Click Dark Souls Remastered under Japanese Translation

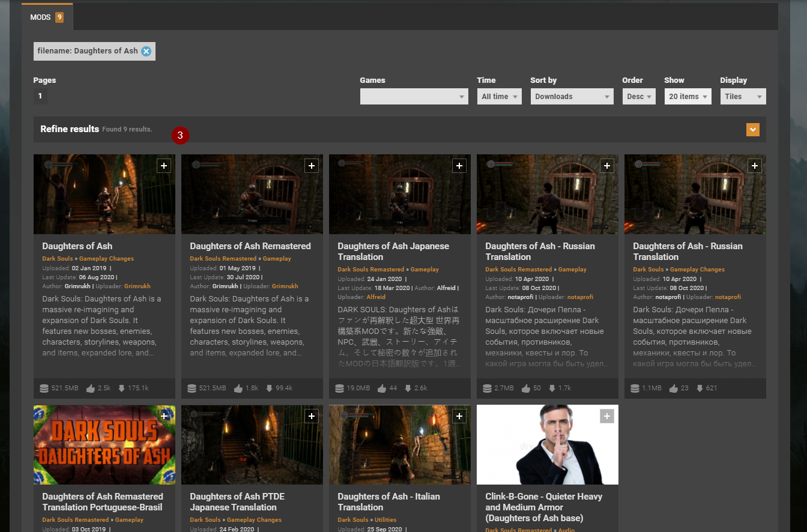pyautogui.click(x=370, y=270)
